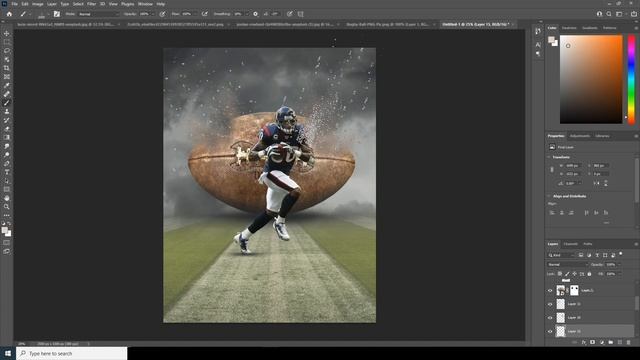Open the brush preset picker arrow
Image resolution: width=640 pixels, height=360 pixels.
(x=48, y=14)
